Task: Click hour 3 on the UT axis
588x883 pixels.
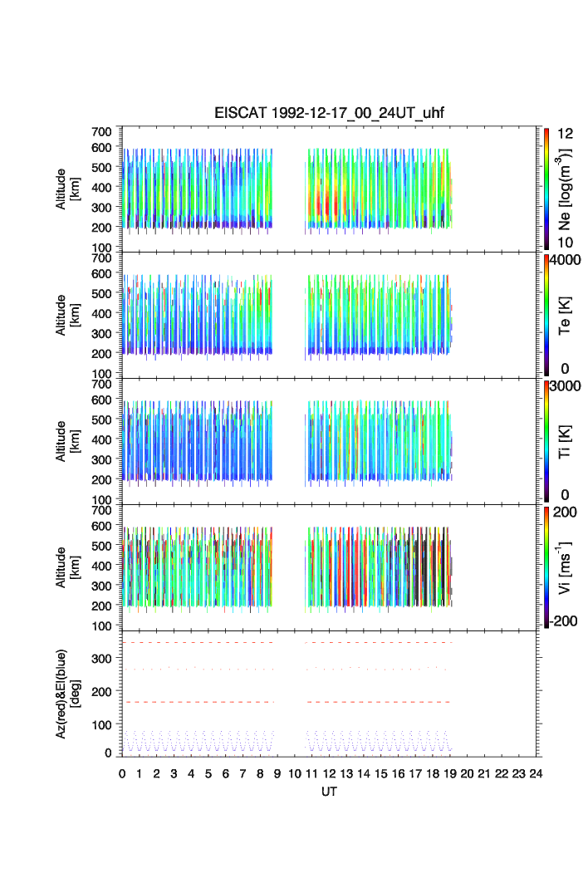Action: pyautogui.click(x=174, y=773)
